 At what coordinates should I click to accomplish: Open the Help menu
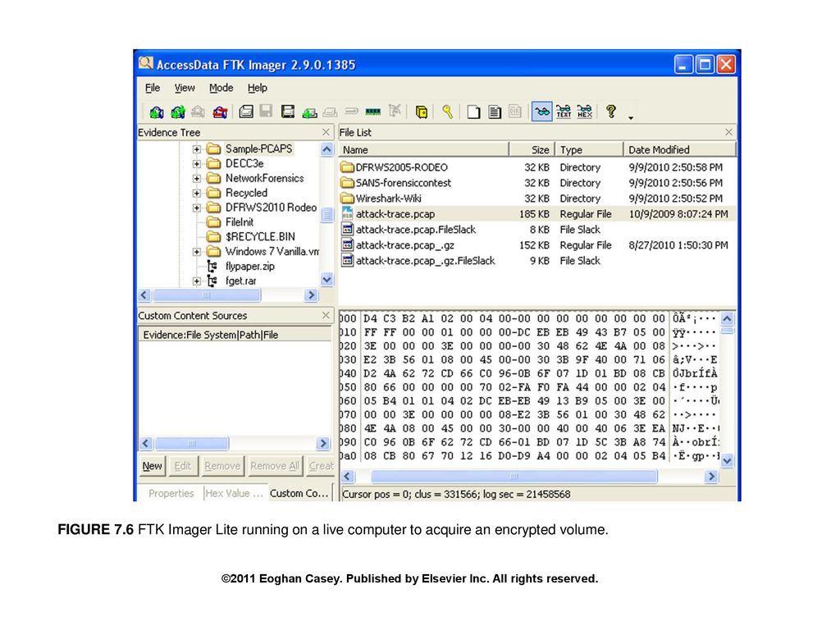(x=257, y=88)
